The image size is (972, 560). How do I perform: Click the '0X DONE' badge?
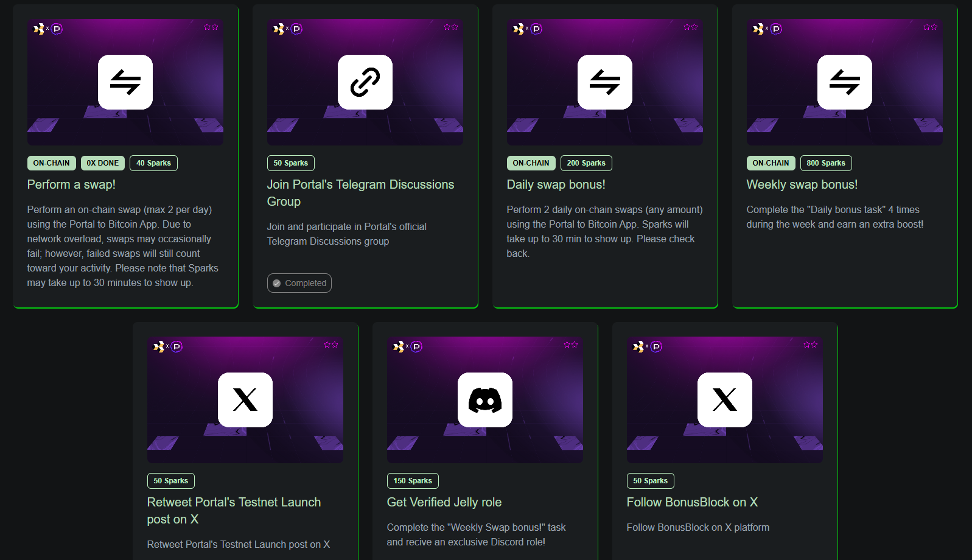pos(103,163)
